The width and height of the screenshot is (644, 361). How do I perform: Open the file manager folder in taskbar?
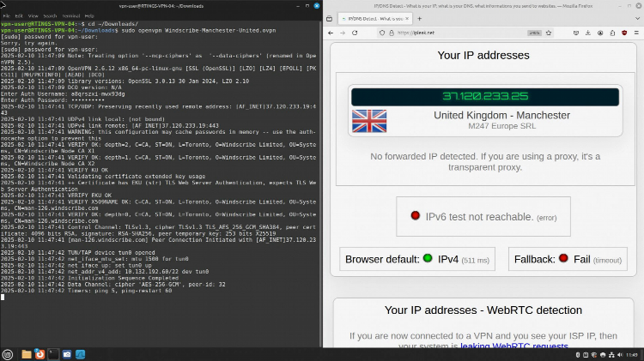point(27,354)
